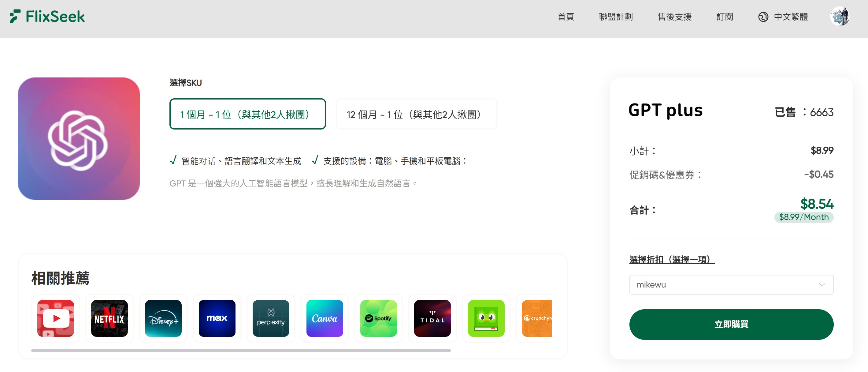The image size is (868, 372).
Task: Expand the mikewu discount dropdown
Action: pyautogui.click(x=731, y=285)
